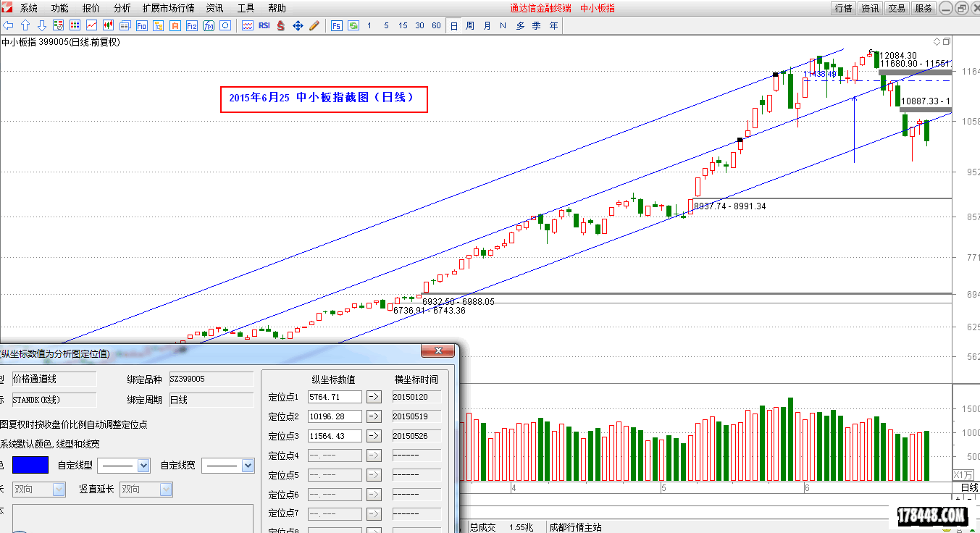The width and height of the screenshot is (980, 533).
Task: Click the X1万 volume scale label
Action: [x=963, y=474]
